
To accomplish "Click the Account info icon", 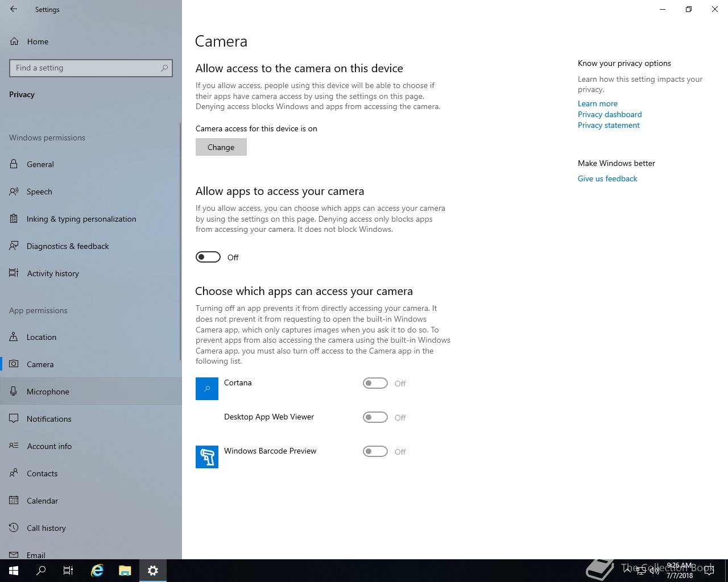I will coord(14,446).
